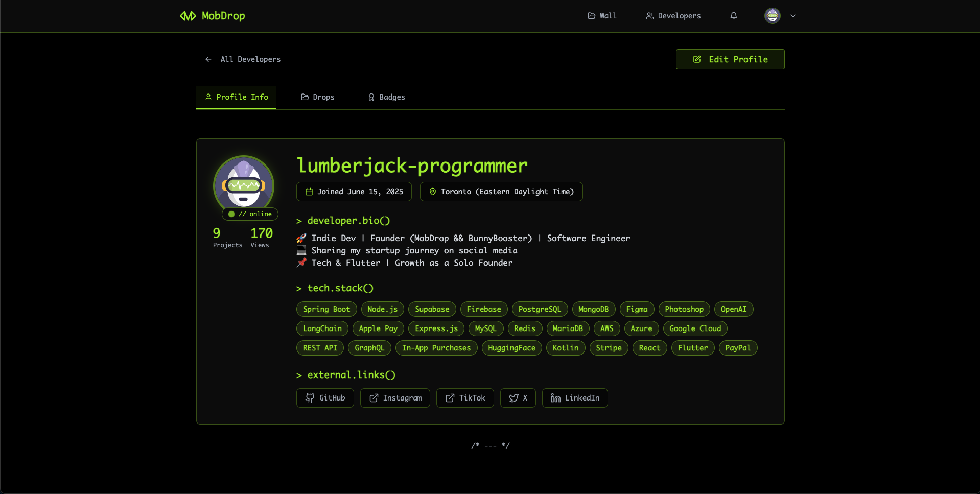Click the user avatar in the header
Image resolution: width=980 pixels, height=494 pixels.
[773, 16]
